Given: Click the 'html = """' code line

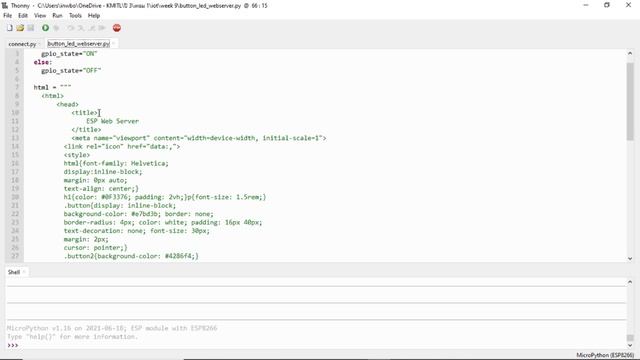Looking at the screenshot, I should 52,87.
